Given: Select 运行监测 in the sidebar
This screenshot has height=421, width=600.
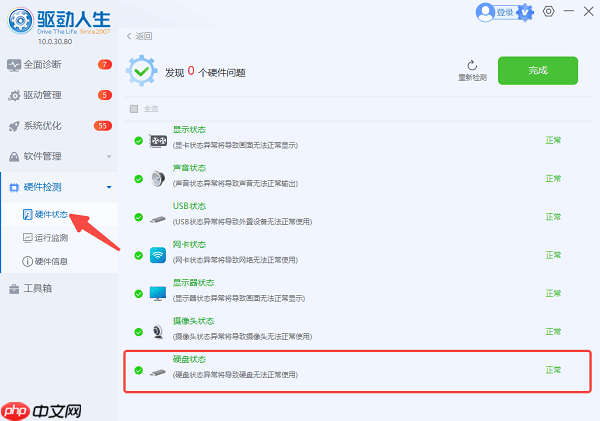Looking at the screenshot, I should [50, 237].
